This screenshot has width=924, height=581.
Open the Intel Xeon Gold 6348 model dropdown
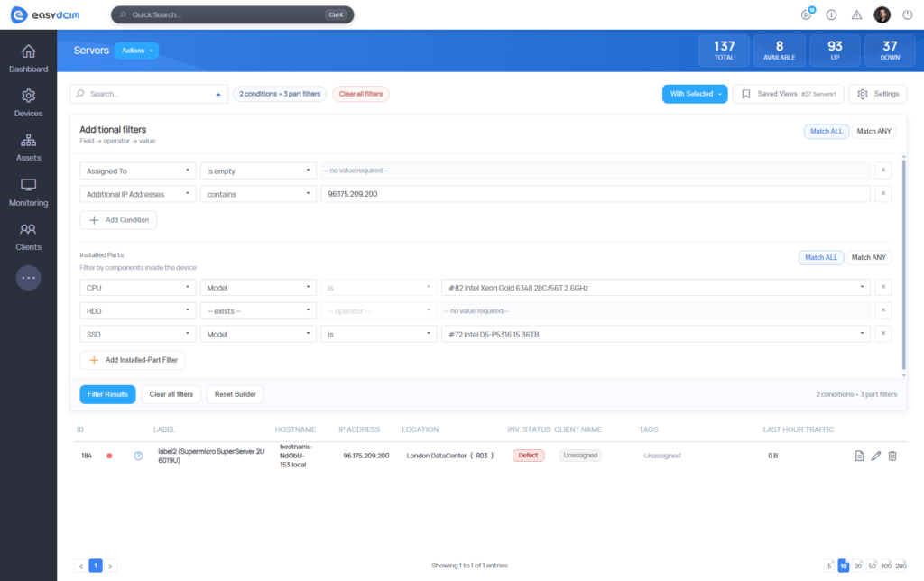tap(656, 288)
